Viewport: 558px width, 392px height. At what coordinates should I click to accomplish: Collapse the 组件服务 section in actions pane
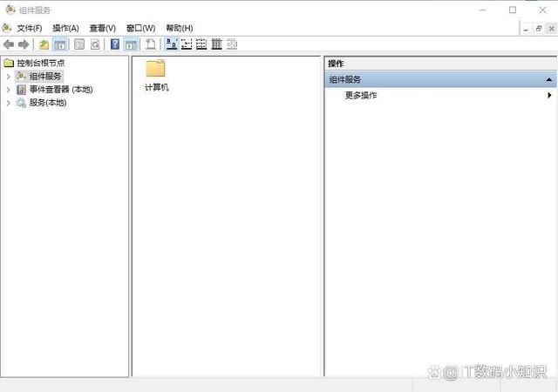548,79
